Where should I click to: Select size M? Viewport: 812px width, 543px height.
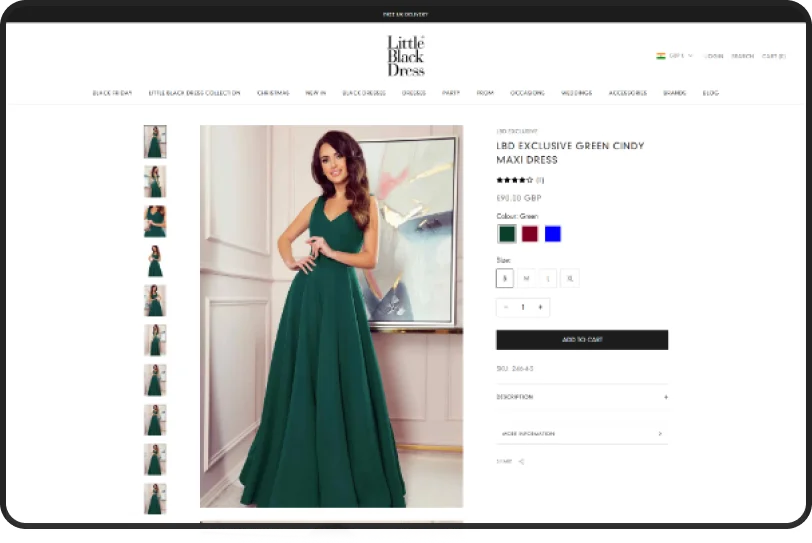pos(526,279)
